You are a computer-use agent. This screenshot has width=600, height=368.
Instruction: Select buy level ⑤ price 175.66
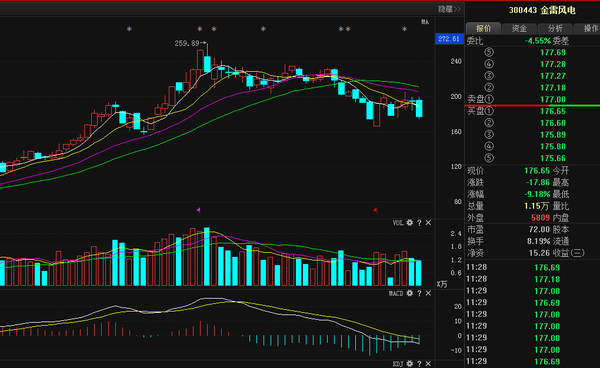click(553, 158)
